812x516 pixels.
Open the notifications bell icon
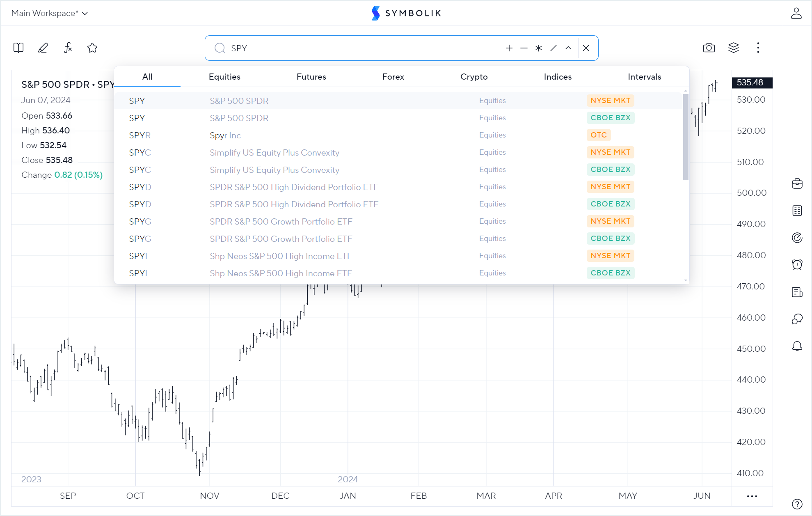[x=797, y=346]
